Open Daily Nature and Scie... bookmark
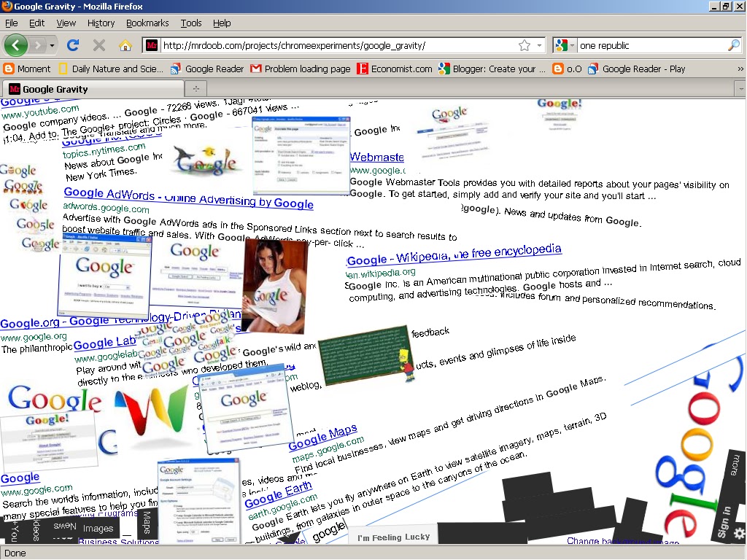Screen dimensions: 747x560 point(111,69)
